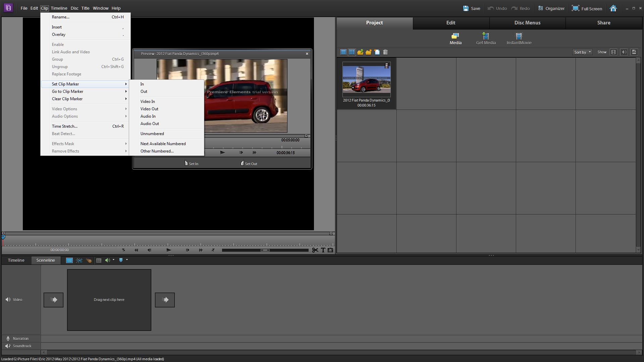
Task: Switch to the Disc Menus tab
Action: (x=527, y=23)
